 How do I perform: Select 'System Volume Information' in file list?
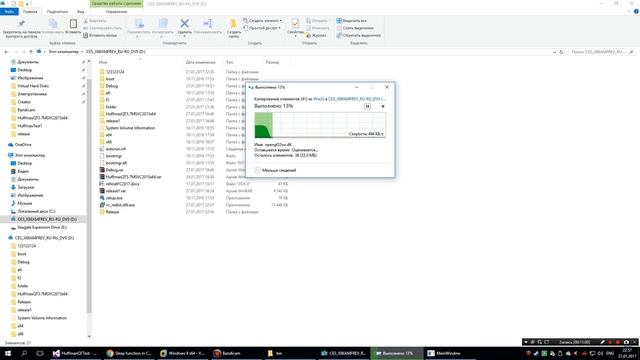(x=130, y=128)
